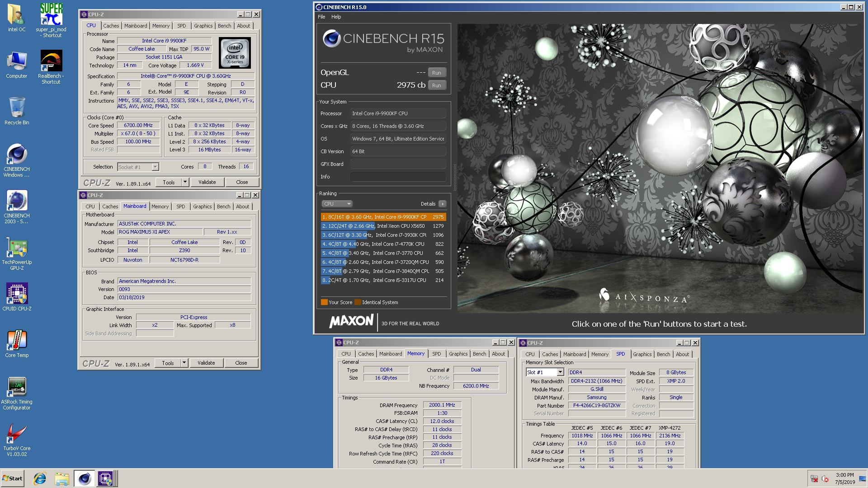
Task: Click the Start button
Action: click(x=12, y=479)
